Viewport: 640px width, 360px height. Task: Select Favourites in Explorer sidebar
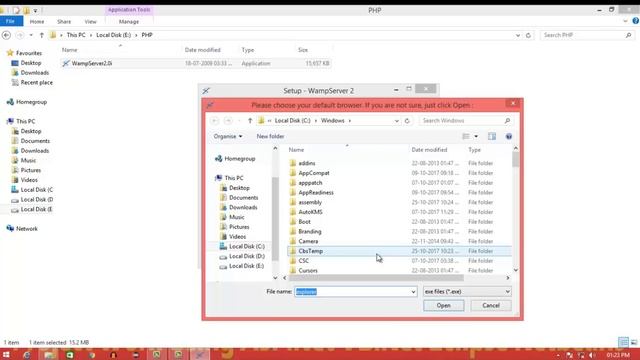point(29,53)
